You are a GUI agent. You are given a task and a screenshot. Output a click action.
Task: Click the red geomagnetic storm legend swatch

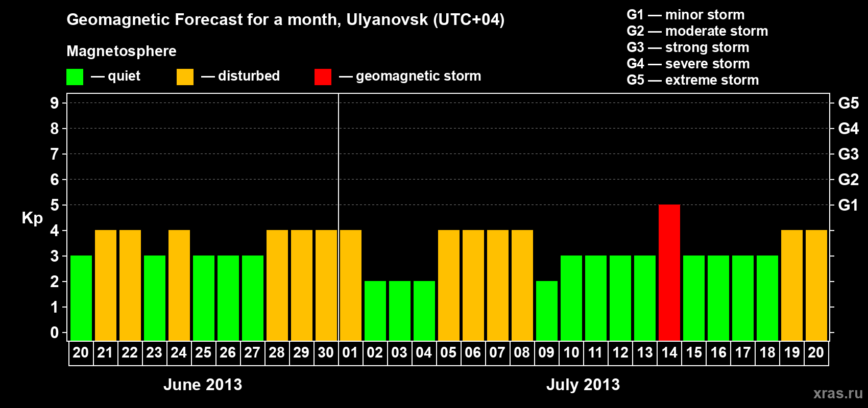[323, 77]
